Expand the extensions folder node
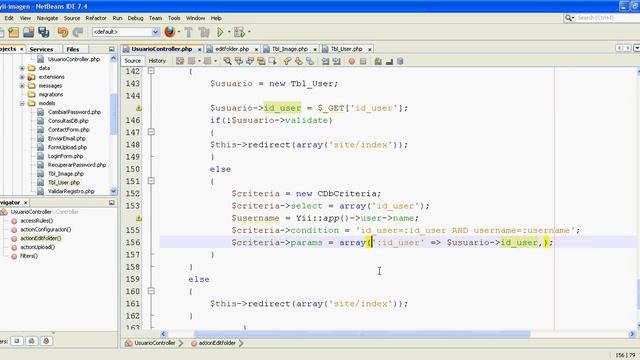The width and height of the screenshot is (640, 360). (22, 77)
